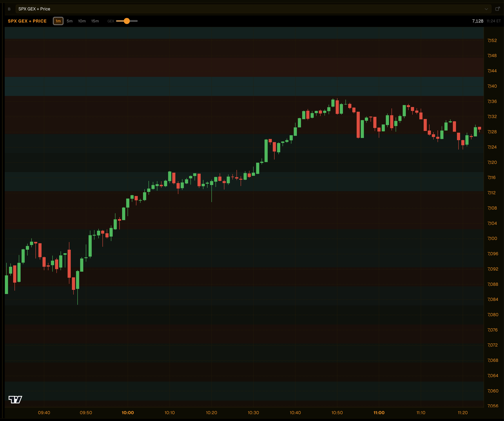Click the 7,100 price axis label
Image resolution: width=504 pixels, height=421 pixels.
click(x=492, y=238)
